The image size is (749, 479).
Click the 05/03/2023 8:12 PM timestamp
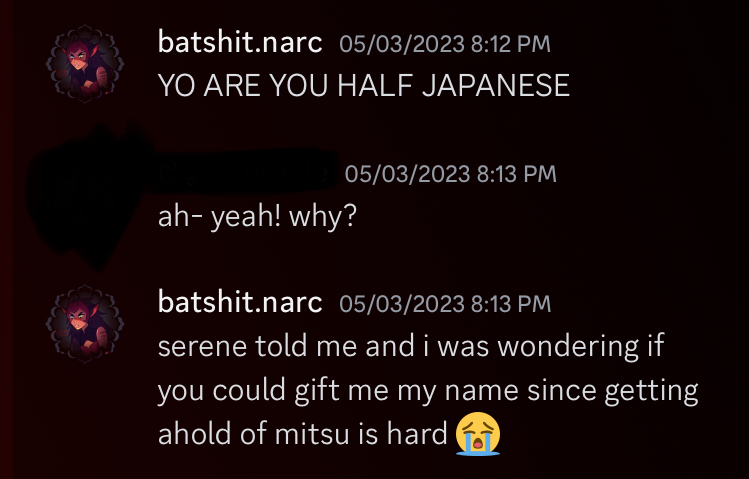[445, 44]
